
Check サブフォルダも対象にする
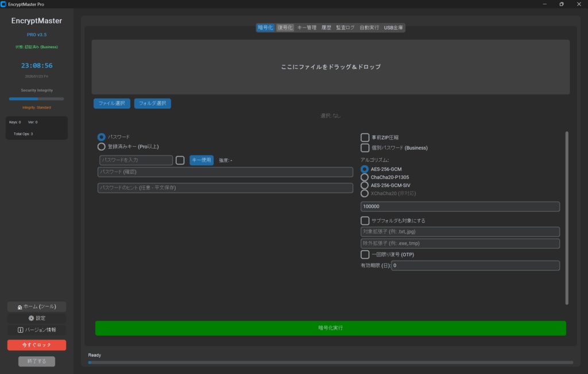click(365, 220)
